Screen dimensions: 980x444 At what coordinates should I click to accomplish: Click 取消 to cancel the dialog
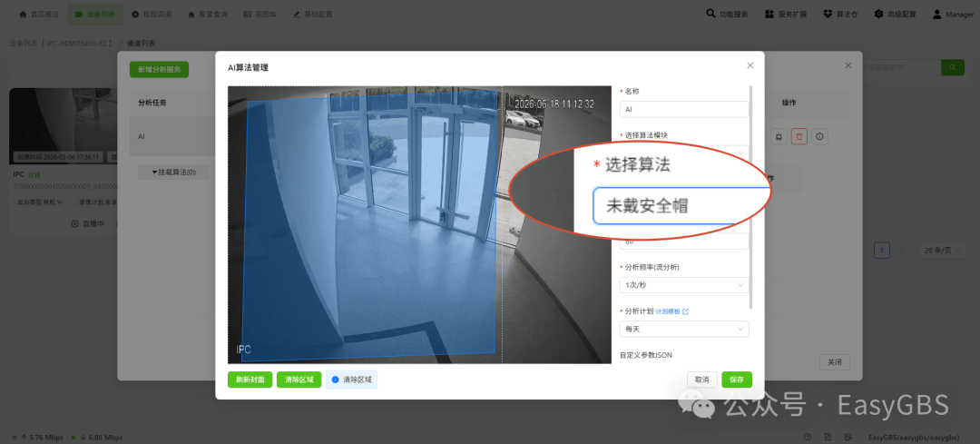point(701,380)
